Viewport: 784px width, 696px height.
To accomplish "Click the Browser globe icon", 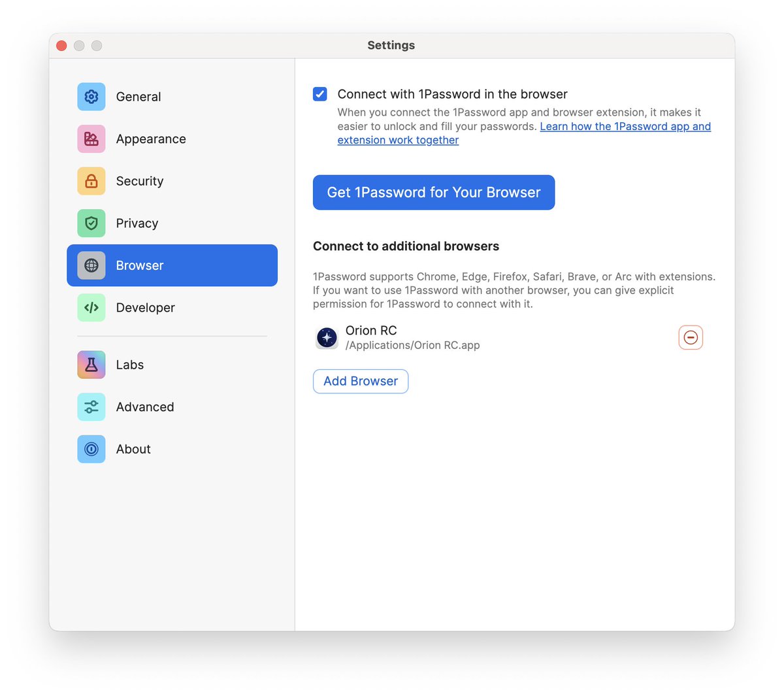I will (91, 265).
